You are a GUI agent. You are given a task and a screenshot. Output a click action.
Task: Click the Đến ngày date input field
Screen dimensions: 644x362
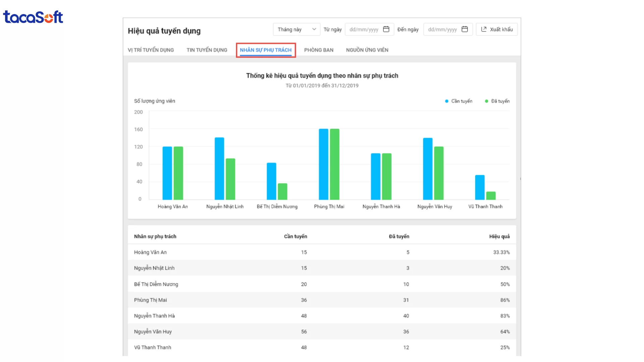coord(442,29)
